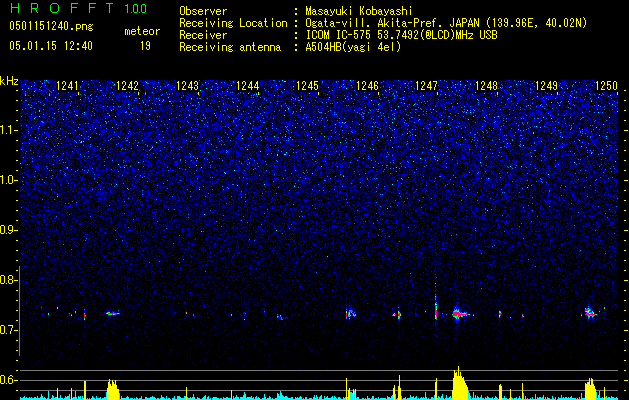Click the long meteor echo after 1247
The width and height of the screenshot is (629, 400).
coord(461,314)
